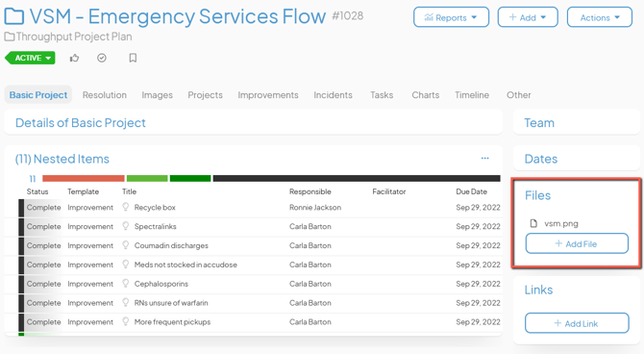The height and width of the screenshot is (354, 644).
Task: Open the Recycle box item
Action: (155, 207)
